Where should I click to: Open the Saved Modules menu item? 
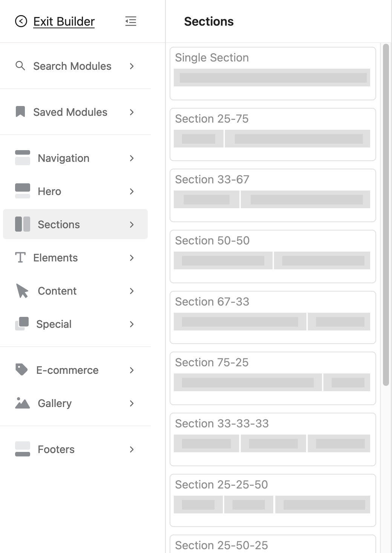(70, 112)
